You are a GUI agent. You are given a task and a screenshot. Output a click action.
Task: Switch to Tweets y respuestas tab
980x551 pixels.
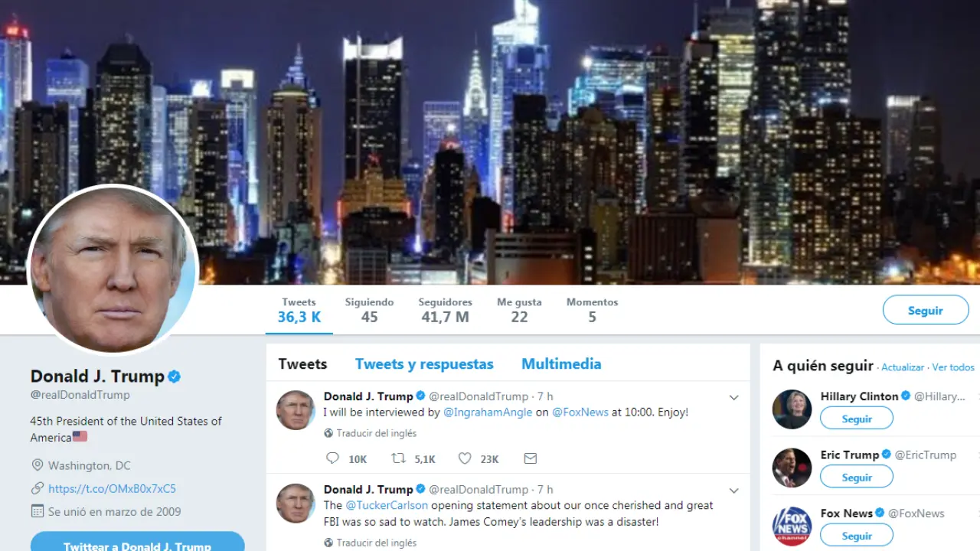point(424,364)
